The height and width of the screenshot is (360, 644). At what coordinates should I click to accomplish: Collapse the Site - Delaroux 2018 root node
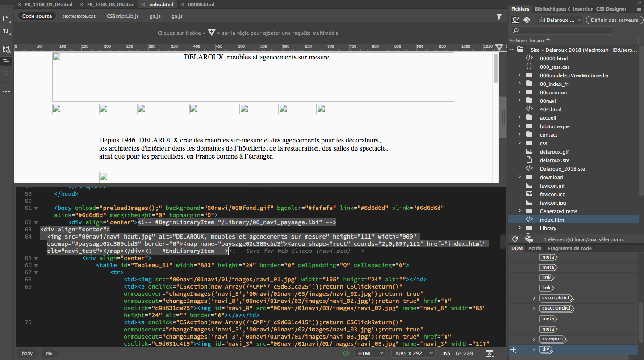point(512,50)
